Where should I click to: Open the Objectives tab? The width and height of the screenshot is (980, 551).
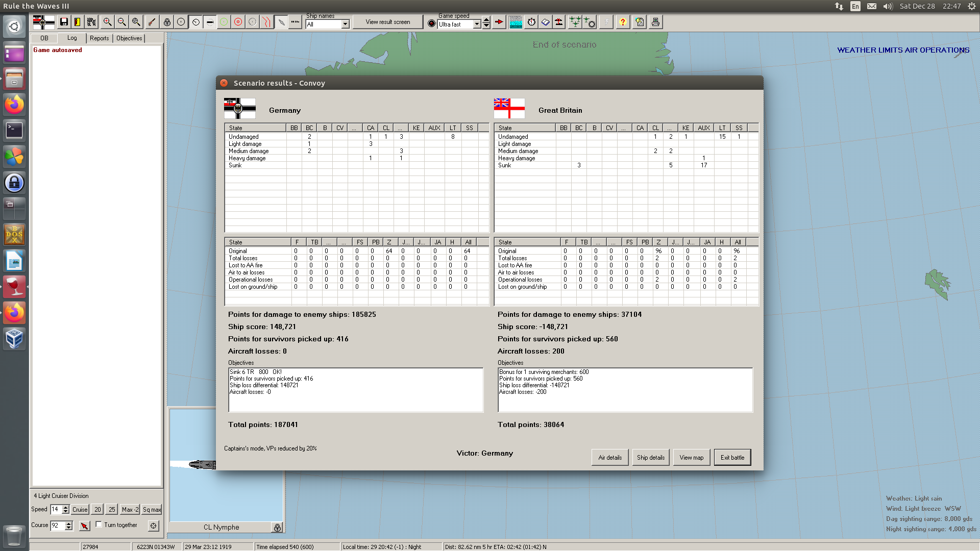(129, 38)
